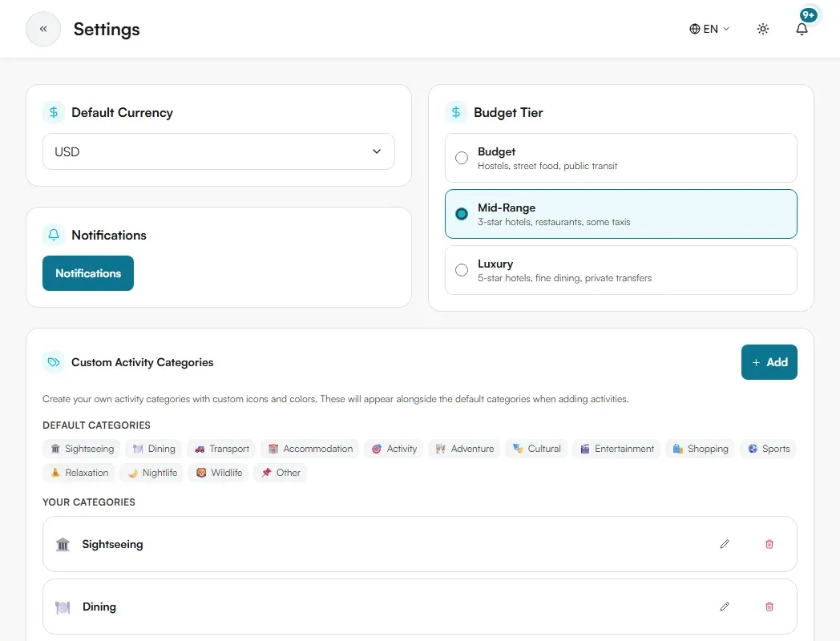
Task: Edit the Sightseeing custom category
Action: (x=725, y=544)
